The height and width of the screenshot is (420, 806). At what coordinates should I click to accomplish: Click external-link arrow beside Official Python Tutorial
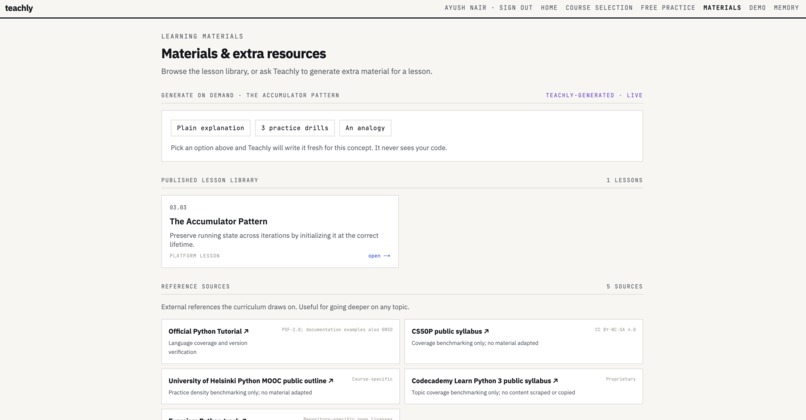(x=246, y=332)
